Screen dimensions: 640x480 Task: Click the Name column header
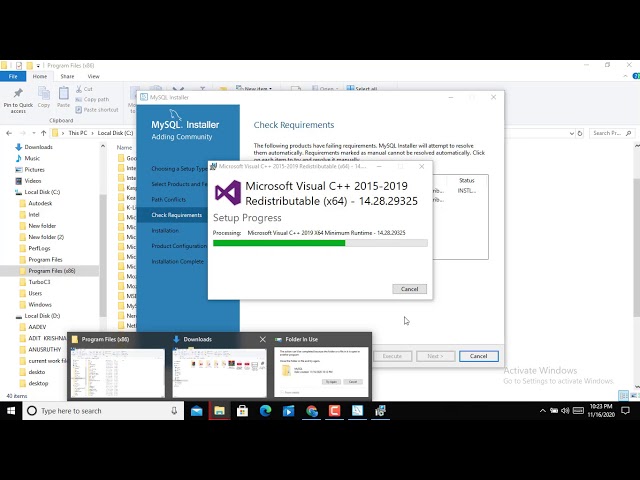pos(124,147)
